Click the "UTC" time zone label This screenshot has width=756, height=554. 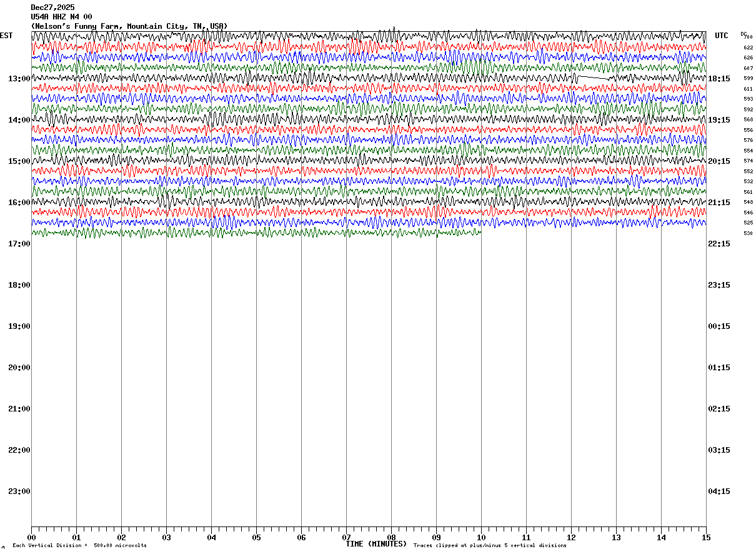722,36
